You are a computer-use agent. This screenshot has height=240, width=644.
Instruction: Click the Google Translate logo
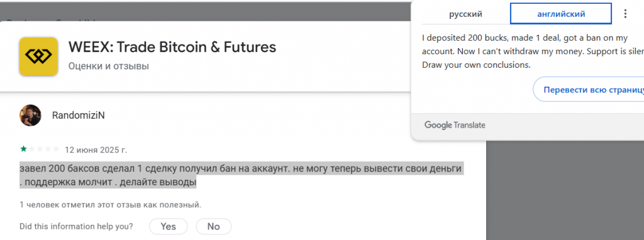455,125
